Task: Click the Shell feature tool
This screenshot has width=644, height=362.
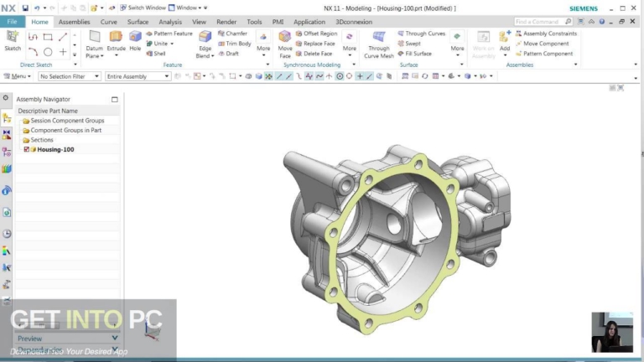Action: 156,54
